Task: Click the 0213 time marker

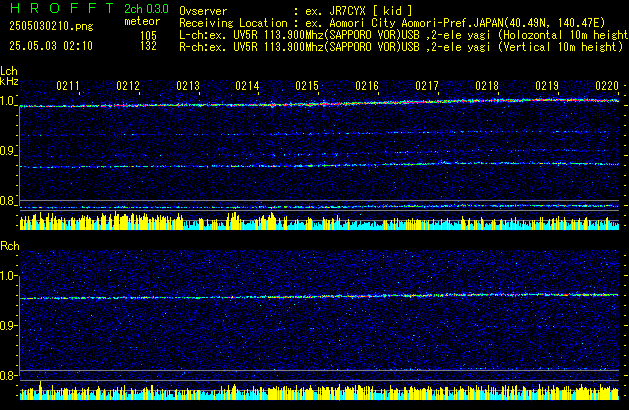Action: click(x=188, y=86)
